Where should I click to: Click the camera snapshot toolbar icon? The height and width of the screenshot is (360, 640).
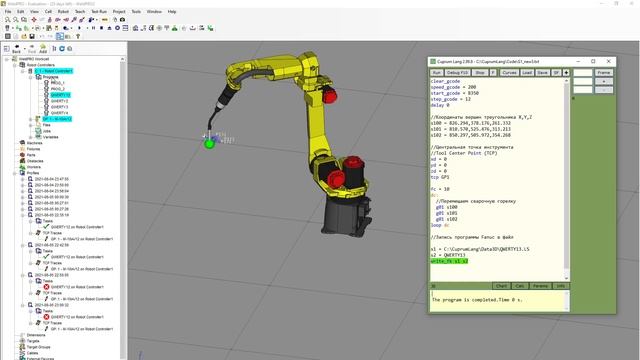click(122, 20)
